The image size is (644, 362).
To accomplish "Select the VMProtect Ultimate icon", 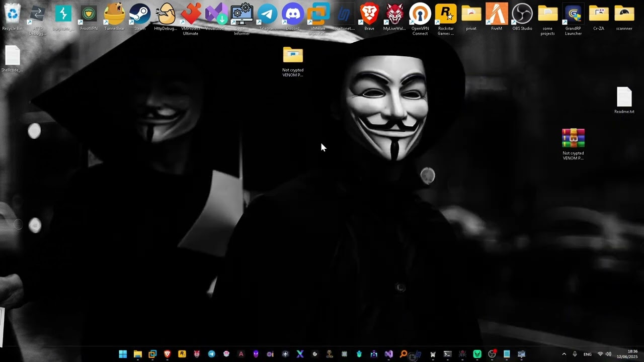I will (191, 20).
